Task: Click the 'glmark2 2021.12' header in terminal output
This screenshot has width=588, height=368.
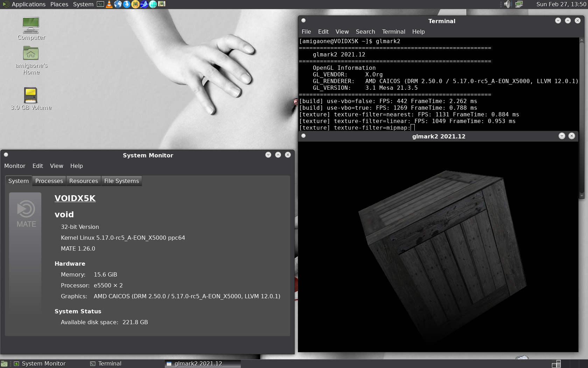Action: click(339, 54)
